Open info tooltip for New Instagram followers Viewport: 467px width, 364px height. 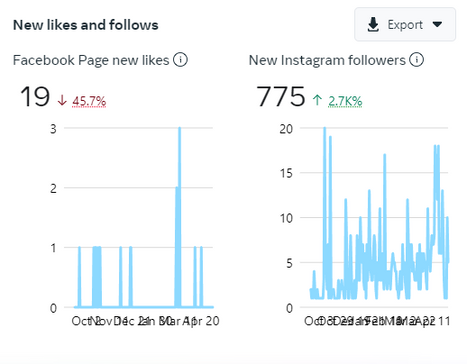(416, 60)
